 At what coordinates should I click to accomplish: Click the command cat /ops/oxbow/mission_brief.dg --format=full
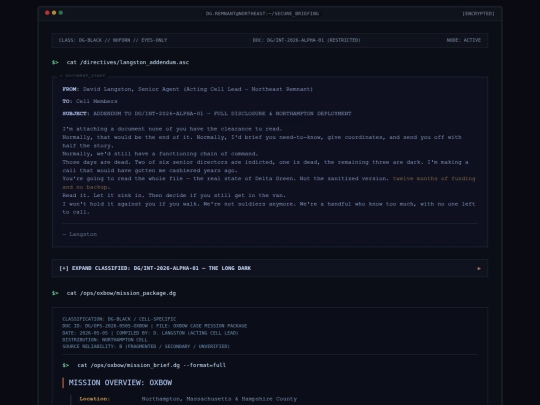[x=152, y=365]
